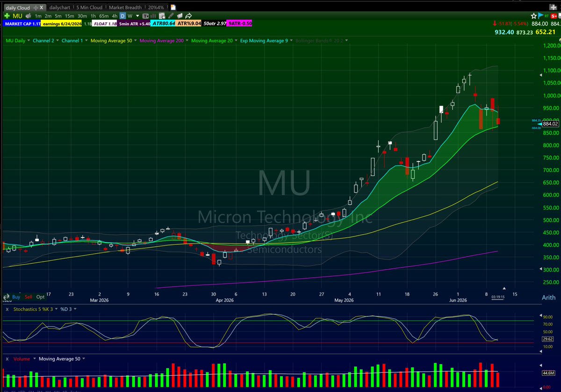Close the daily Cloud tab
This screenshot has height=392, width=561.
coord(42,7)
